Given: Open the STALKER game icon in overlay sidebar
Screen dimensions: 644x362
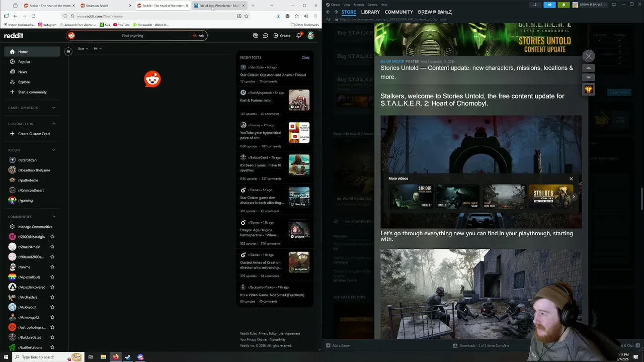Looking at the screenshot, I should (588, 89).
